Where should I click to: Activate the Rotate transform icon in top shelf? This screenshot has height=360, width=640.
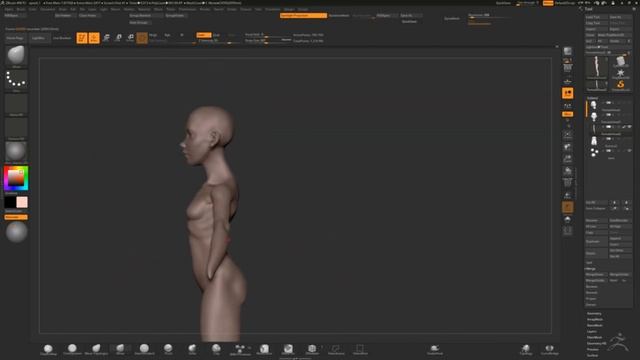(x=130, y=38)
